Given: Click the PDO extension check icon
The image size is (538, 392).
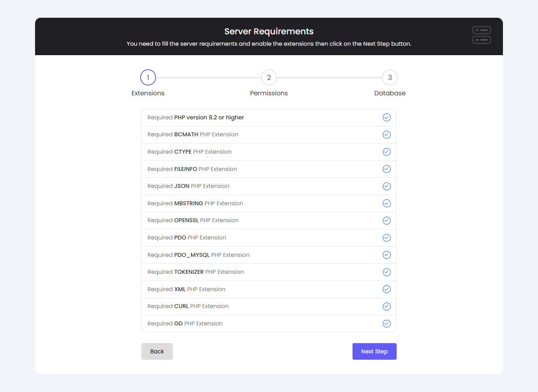Looking at the screenshot, I should (x=387, y=238).
